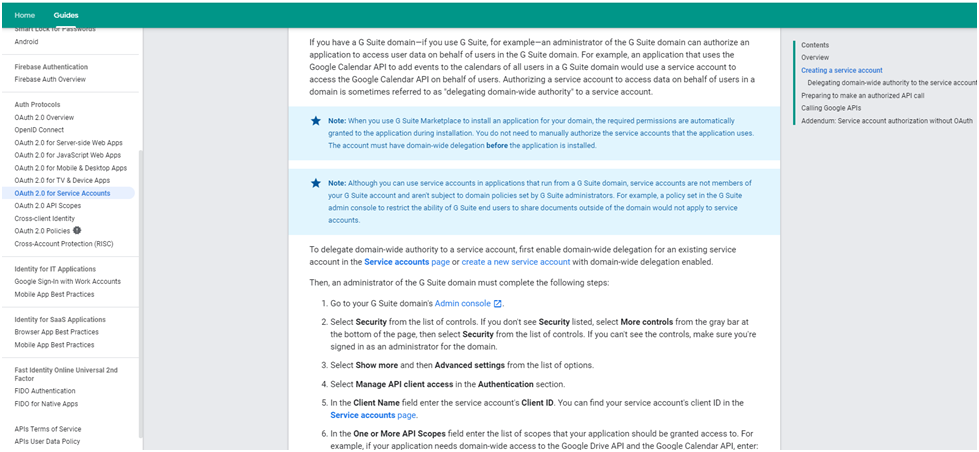The width and height of the screenshot is (979, 452).
Task: Open Mobile App Best Practices under Identity for IT Applications
Action: 54,294
